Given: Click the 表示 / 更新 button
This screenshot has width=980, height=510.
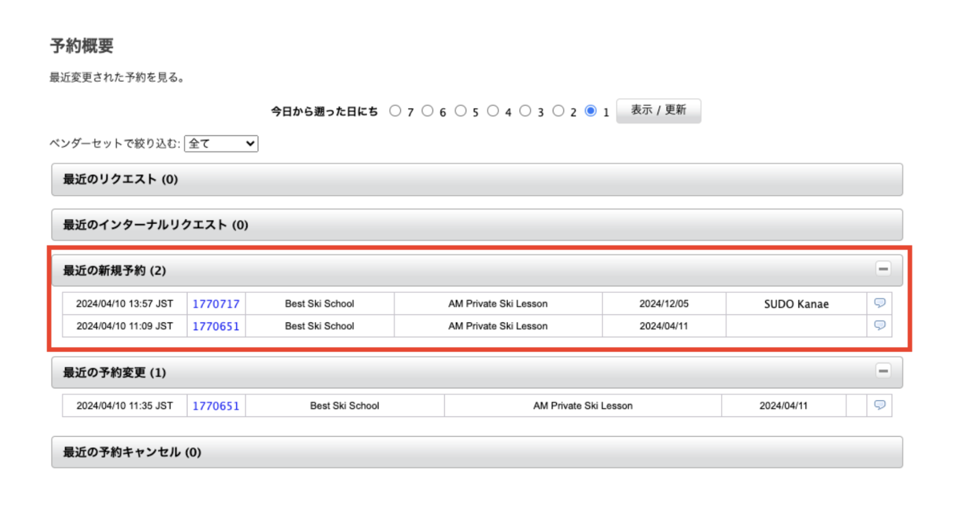Looking at the screenshot, I should [x=658, y=111].
